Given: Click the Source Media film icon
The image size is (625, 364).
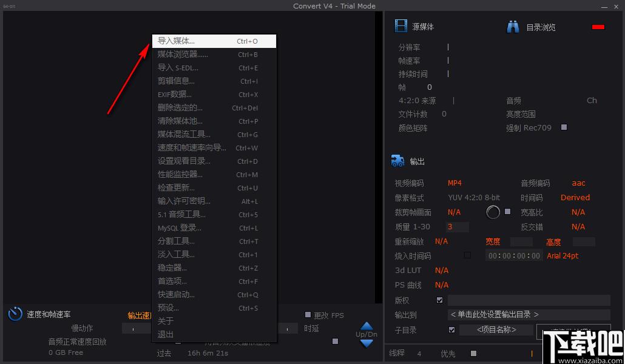Looking at the screenshot, I should tap(401, 25).
